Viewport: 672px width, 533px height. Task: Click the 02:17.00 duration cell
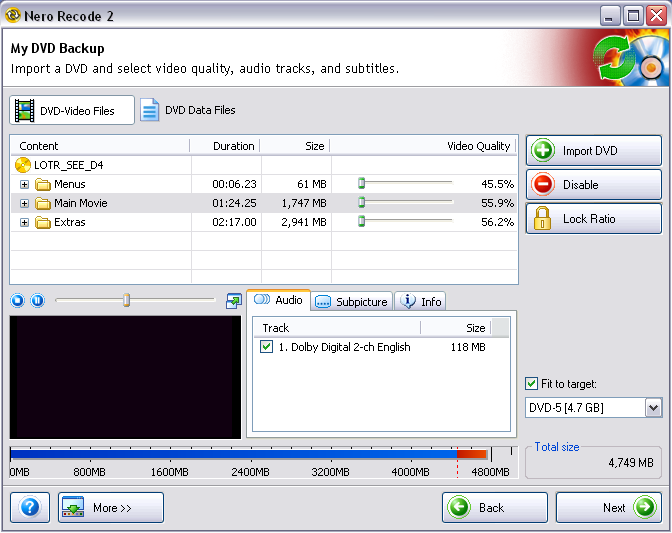coord(234,222)
